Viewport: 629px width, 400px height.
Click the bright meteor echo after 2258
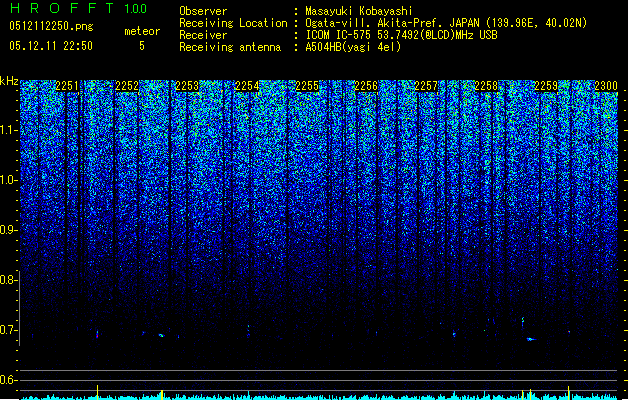531,339
